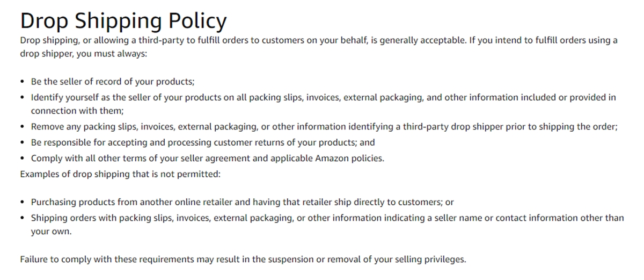Click 'Identify yourself as the seller' bullet
This screenshot has height=280, width=644.
(x=324, y=104)
